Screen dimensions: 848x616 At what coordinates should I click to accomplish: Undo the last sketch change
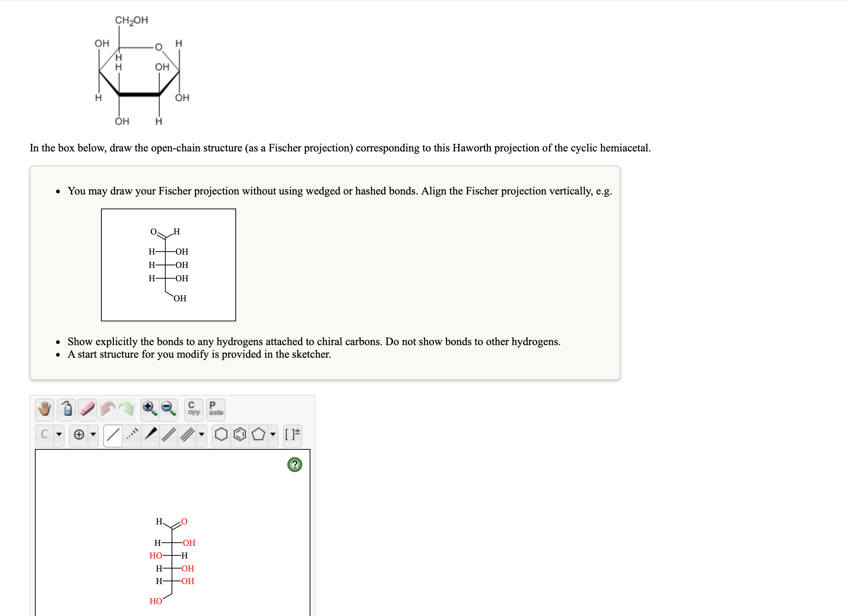tap(108, 410)
